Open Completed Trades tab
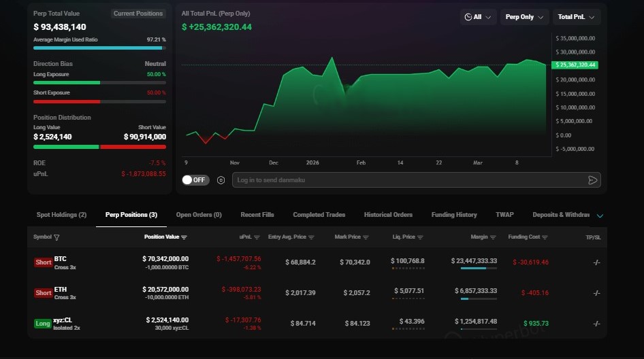The width and height of the screenshot is (644, 359). pos(319,215)
